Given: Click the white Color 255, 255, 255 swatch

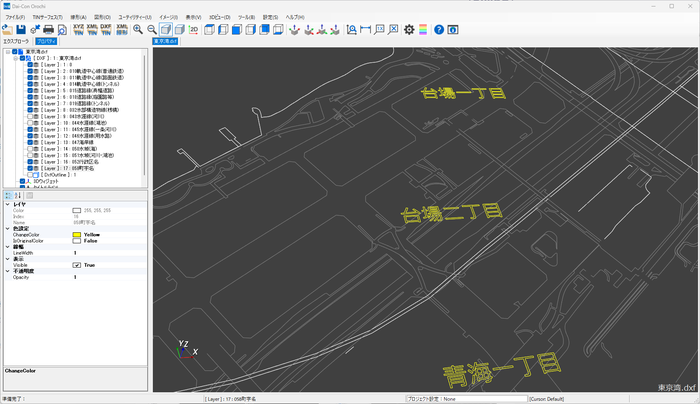Looking at the screenshot, I should pos(77,210).
